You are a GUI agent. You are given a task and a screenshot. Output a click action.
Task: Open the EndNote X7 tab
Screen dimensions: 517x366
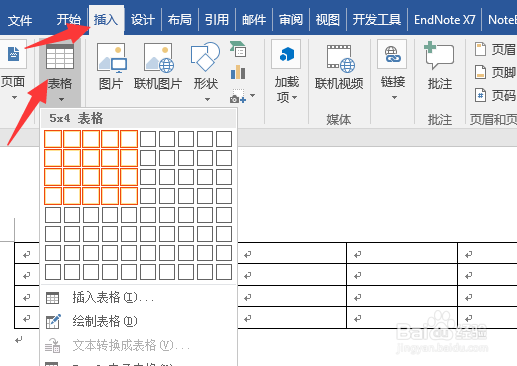pos(445,20)
